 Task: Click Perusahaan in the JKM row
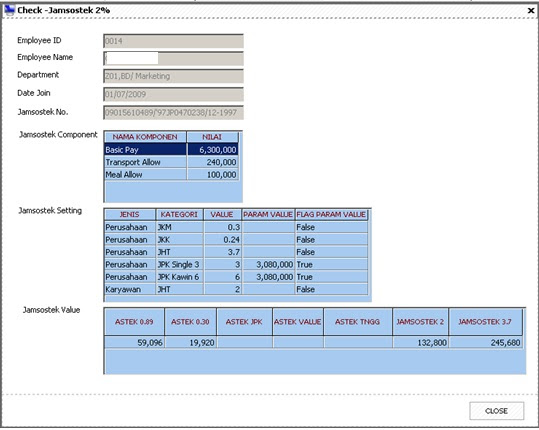[130, 227]
